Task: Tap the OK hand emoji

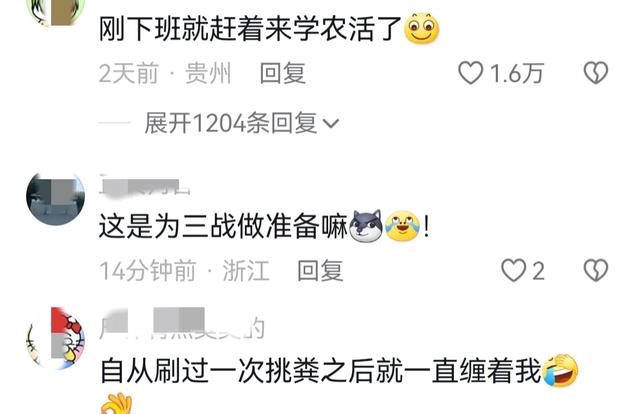Action: click(116, 404)
